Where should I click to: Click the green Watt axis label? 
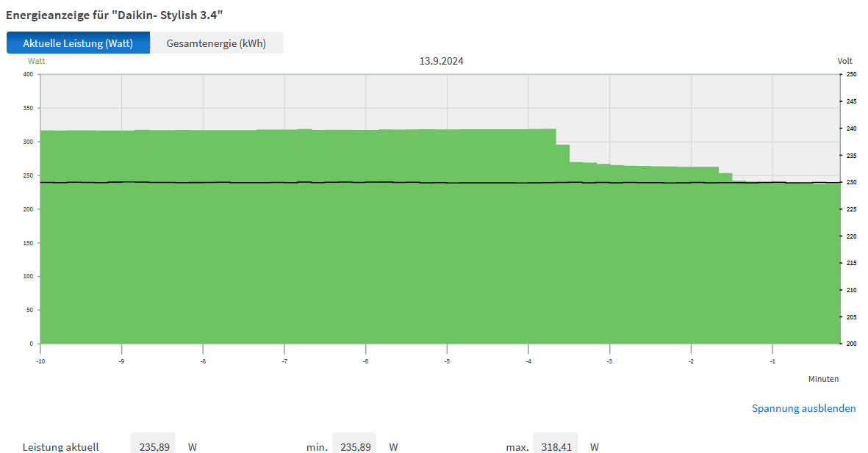tap(37, 61)
